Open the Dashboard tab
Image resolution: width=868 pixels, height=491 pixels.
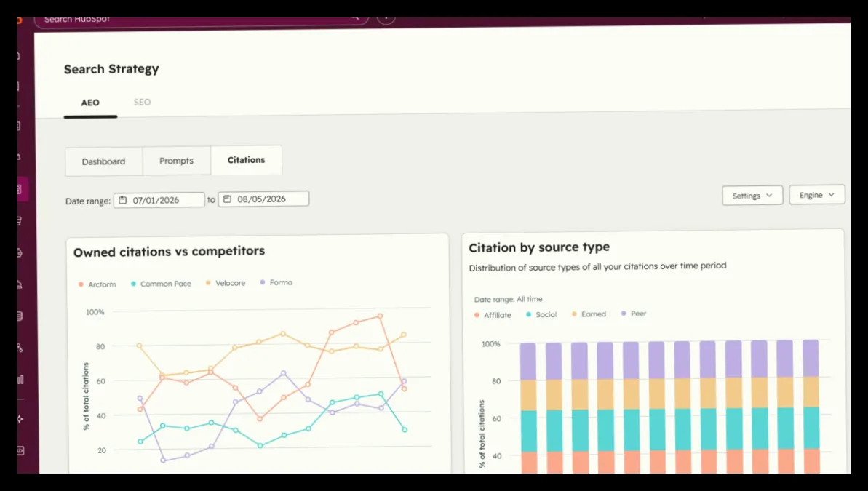103,161
